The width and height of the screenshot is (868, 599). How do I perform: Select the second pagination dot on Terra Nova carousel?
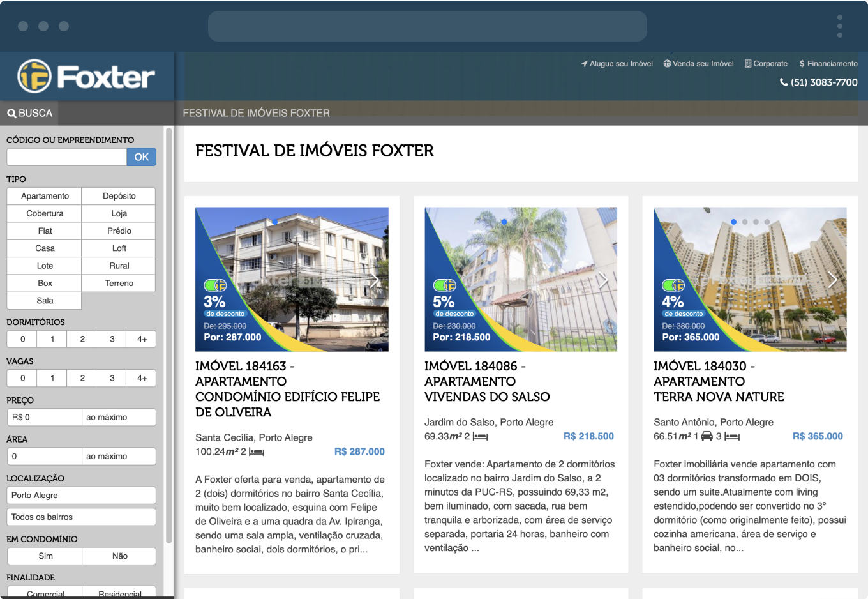click(x=744, y=222)
